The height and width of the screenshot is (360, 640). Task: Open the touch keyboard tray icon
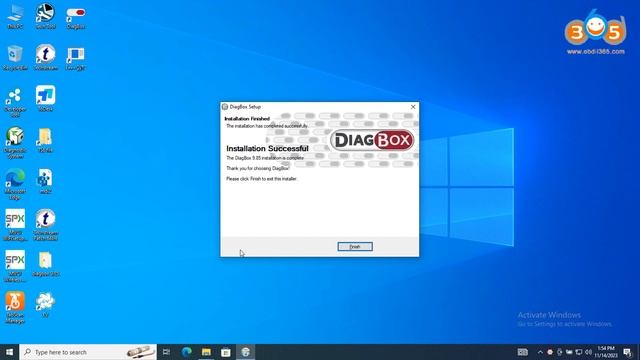tap(522, 352)
